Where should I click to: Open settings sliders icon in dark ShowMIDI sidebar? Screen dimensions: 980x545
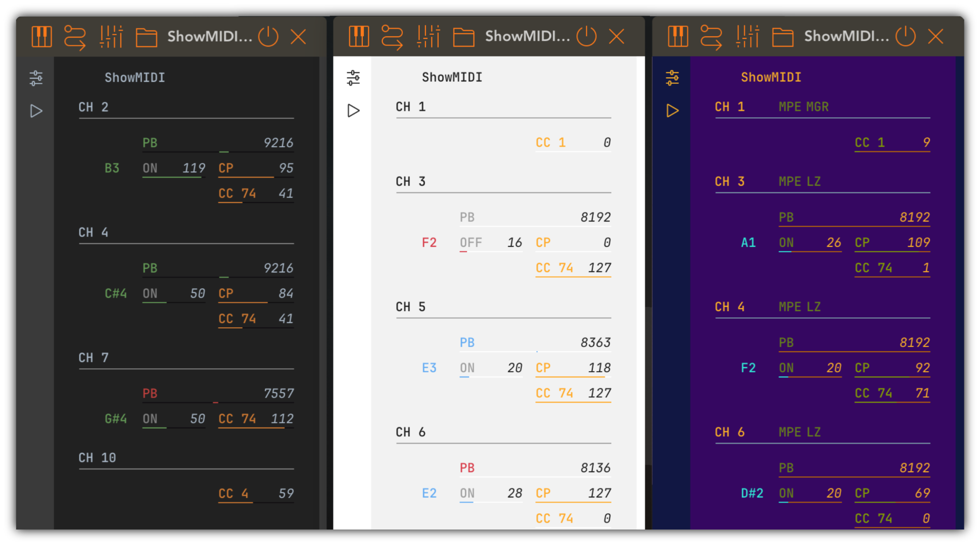(x=36, y=78)
